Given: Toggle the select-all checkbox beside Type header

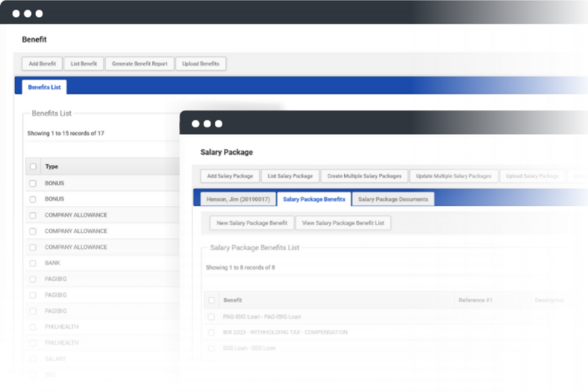Looking at the screenshot, I should pyautogui.click(x=33, y=167).
